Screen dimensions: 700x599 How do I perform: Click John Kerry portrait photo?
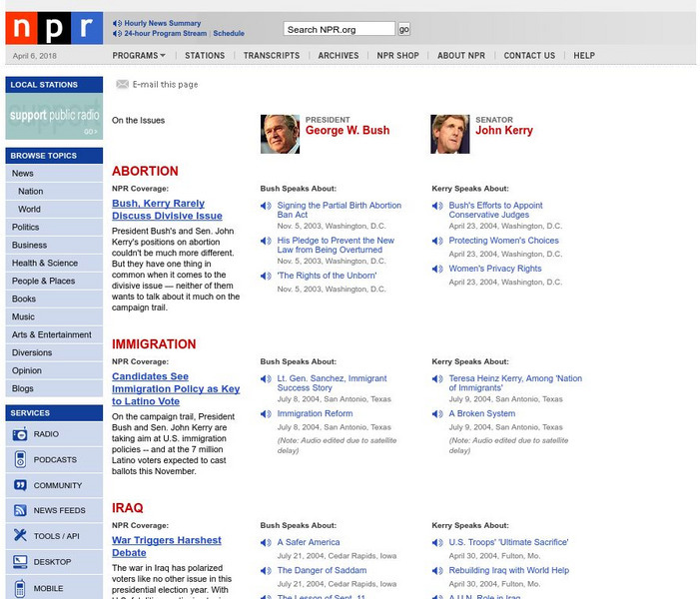coord(450,134)
